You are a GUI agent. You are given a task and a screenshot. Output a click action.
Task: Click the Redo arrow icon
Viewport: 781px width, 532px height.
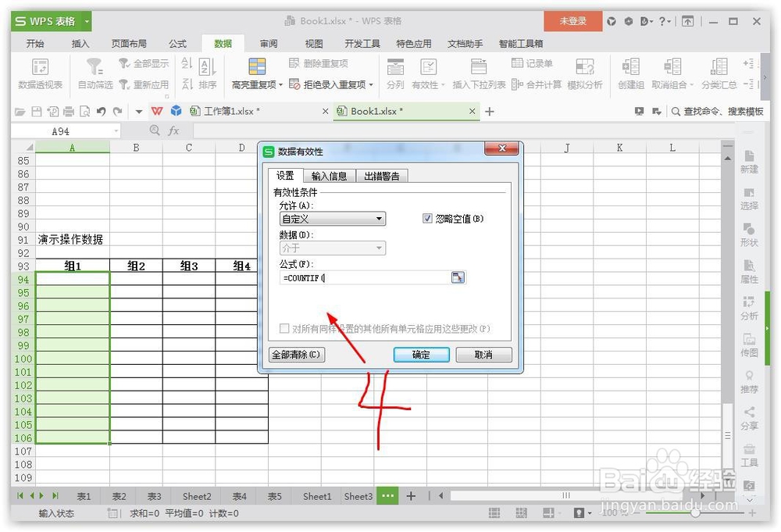118,112
